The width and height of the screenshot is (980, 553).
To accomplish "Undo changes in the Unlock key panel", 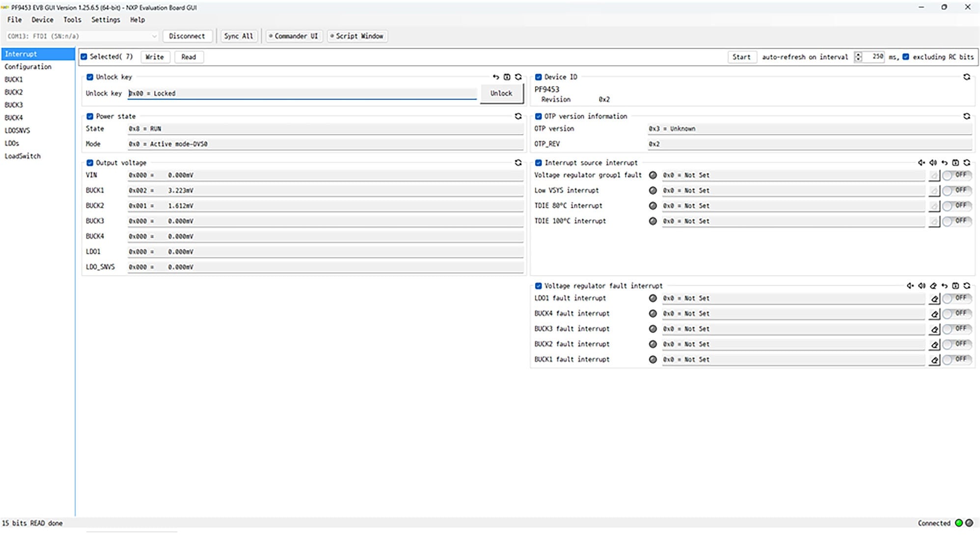I will click(x=496, y=77).
